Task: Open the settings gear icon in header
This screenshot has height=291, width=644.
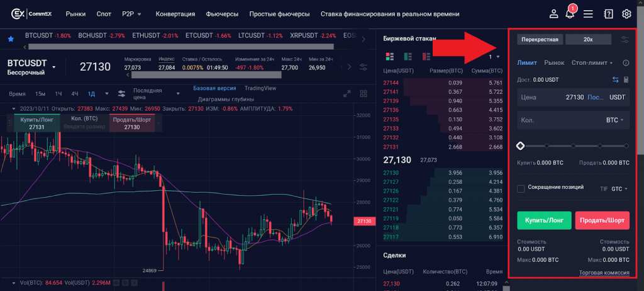Action: click(x=626, y=14)
